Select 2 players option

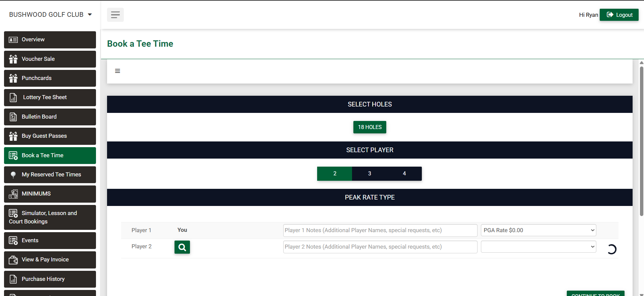pyautogui.click(x=335, y=174)
